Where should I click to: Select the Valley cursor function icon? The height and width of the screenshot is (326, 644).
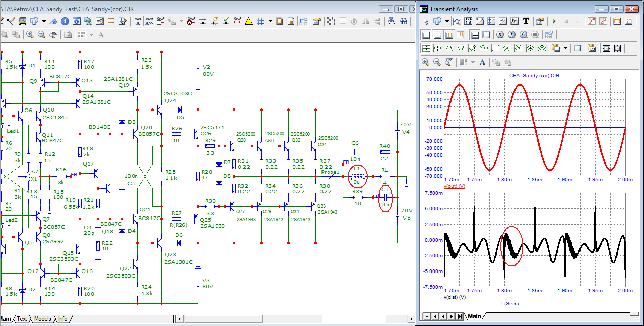[461, 48]
